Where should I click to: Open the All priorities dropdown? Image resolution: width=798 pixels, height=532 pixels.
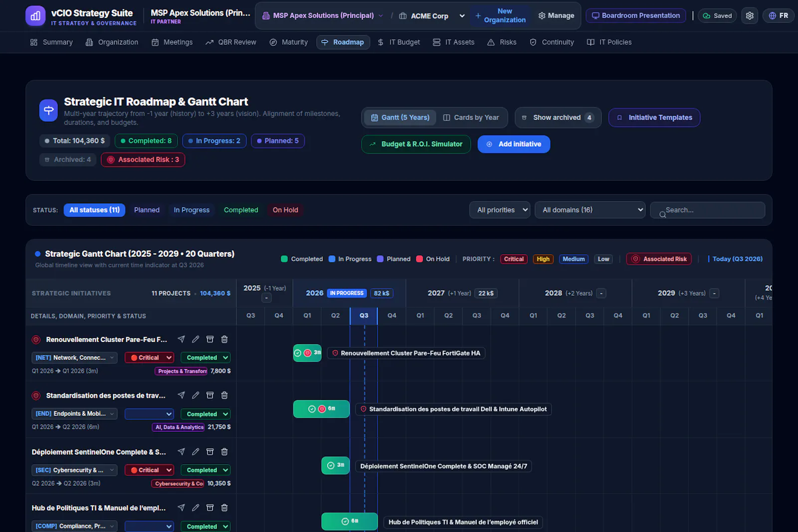coord(500,210)
